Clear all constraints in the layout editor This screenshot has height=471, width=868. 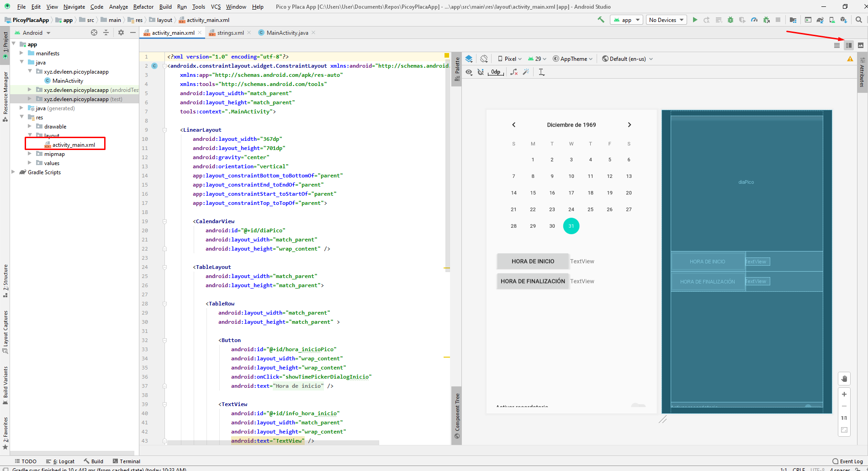[x=514, y=72]
